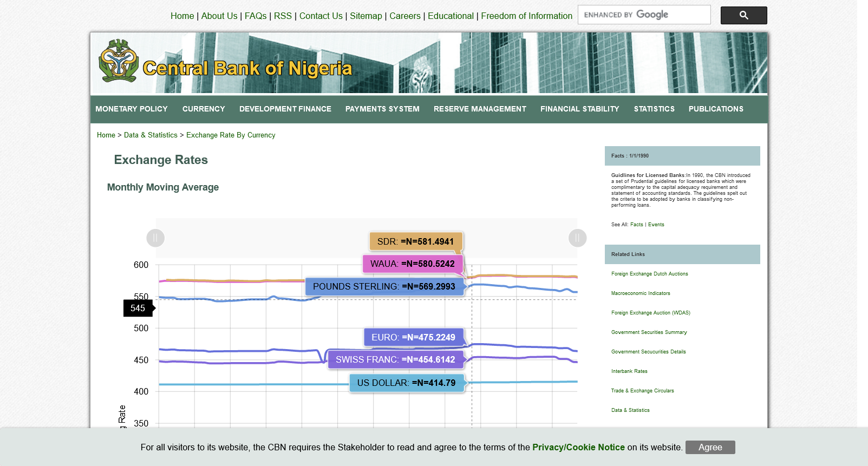Open the Interbank Rates link
The image size is (868, 466).
[x=629, y=371]
